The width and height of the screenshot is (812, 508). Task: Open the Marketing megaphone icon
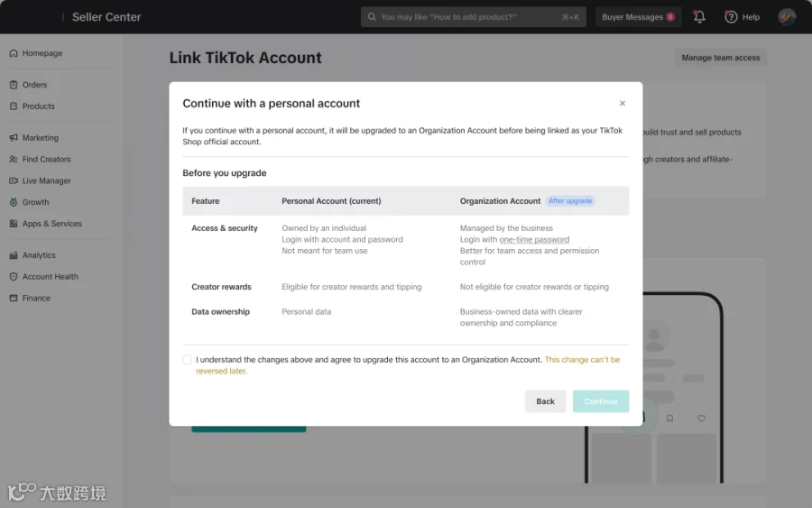[14, 138]
